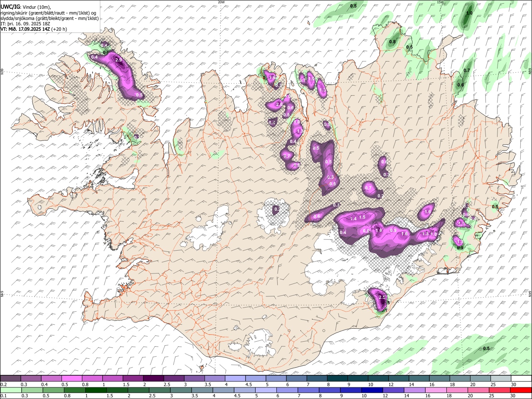Viewport: 532px width, 399px height.
Task: Click the 2.0 snowfall value in the north
Action: 279,104
